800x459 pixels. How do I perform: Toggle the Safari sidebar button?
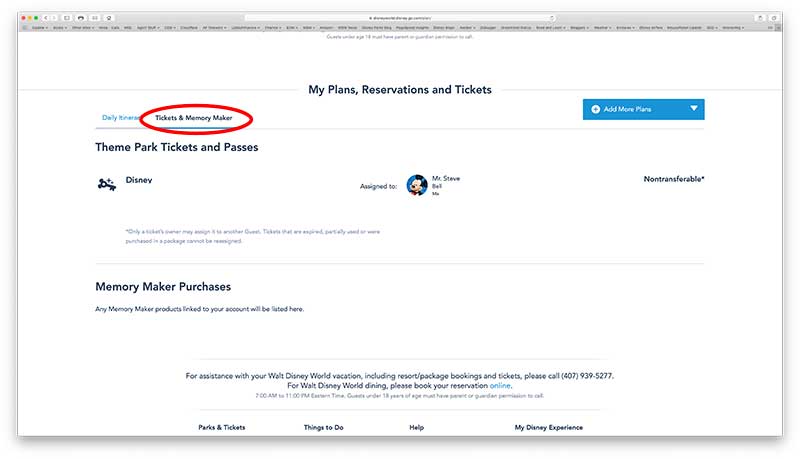[x=67, y=18]
